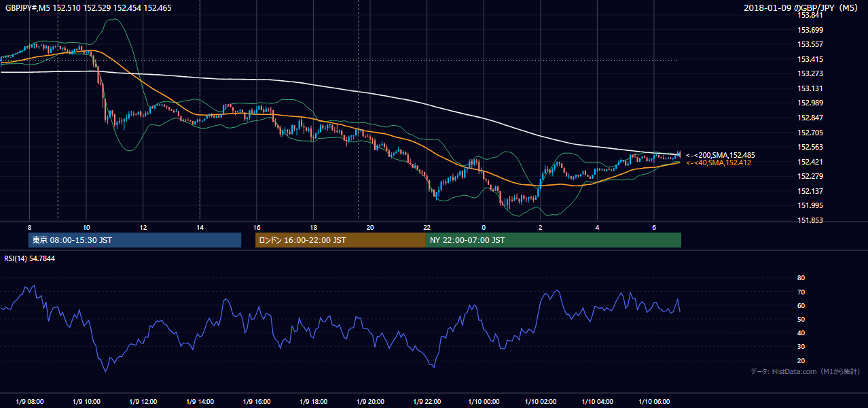Click the 152.421 price axis label
Image resolution: width=868 pixels, height=408 pixels.
click(810, 162)
